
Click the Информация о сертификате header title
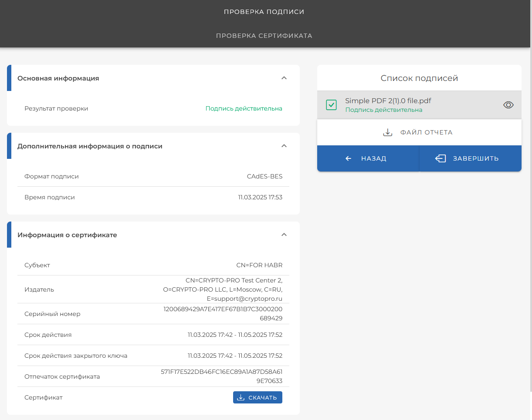(67, 235)
